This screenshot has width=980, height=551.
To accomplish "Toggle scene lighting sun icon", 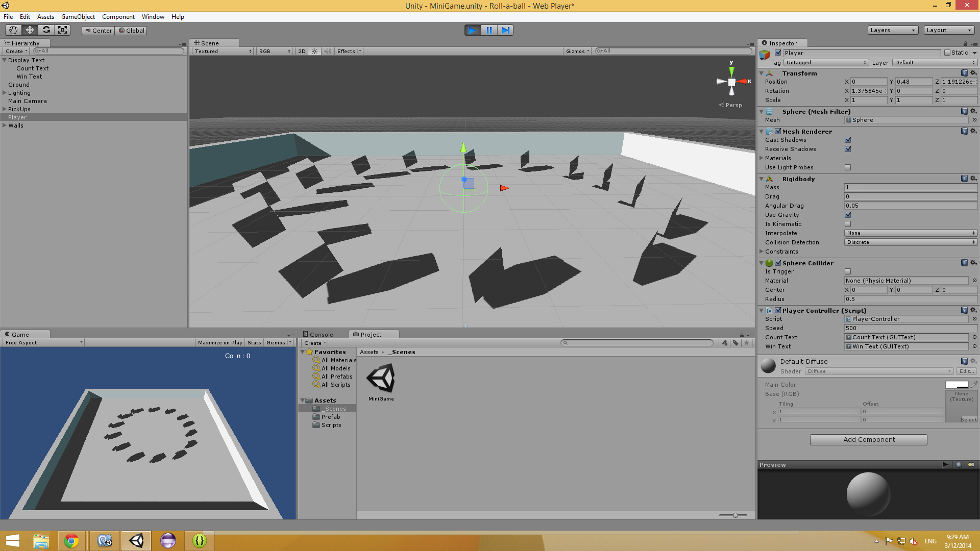I will coord(315,51).
